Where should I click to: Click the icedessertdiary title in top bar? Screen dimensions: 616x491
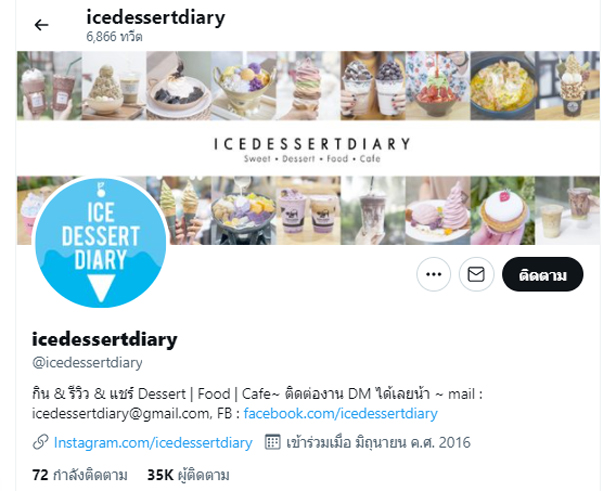(156, 17)
